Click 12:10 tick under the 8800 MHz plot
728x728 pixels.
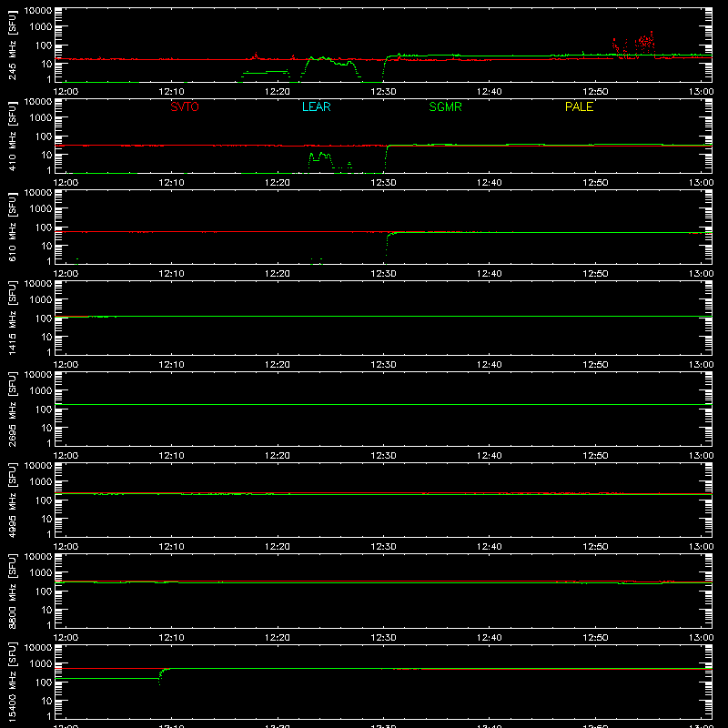point(171,638)
